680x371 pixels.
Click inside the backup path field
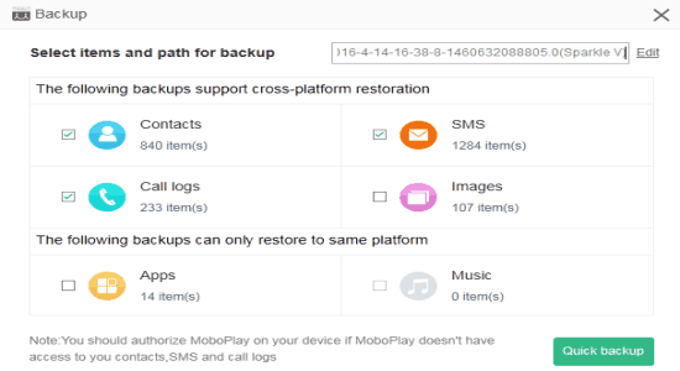(480, 53)
